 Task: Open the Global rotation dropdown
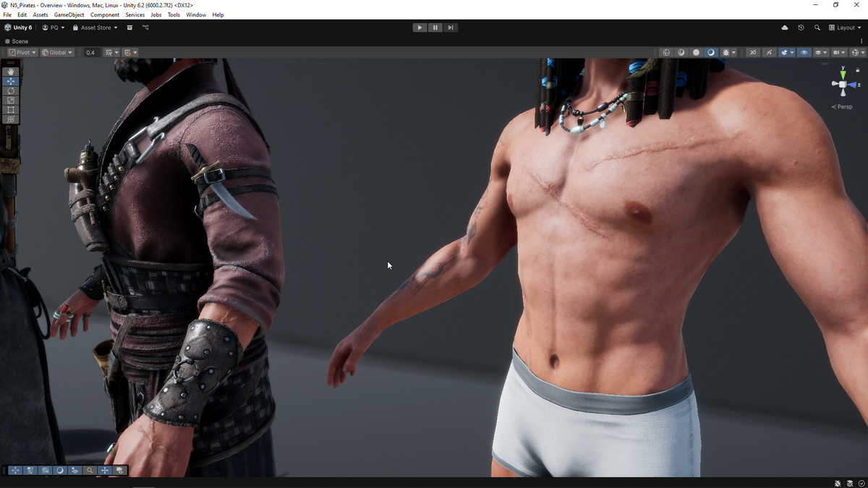pos(57,53)
